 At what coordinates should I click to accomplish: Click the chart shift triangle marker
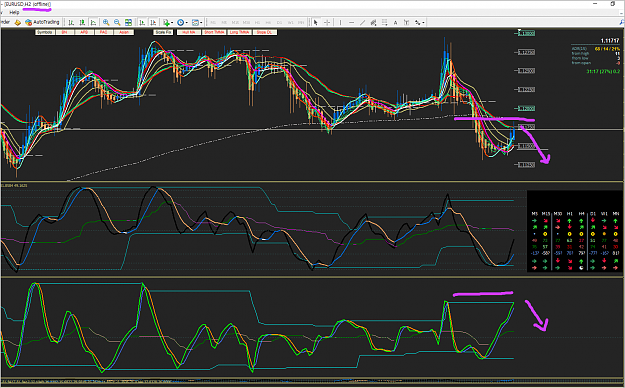[519, 30]
